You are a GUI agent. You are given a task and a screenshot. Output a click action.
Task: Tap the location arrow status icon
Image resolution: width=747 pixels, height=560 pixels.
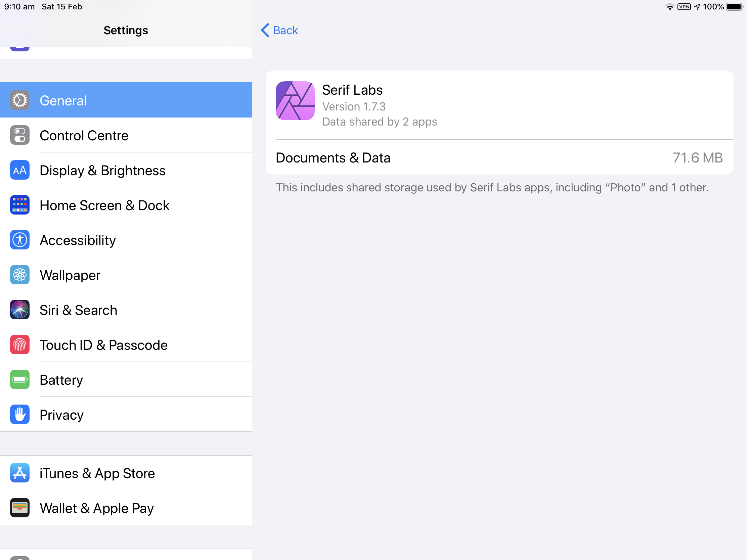[x=697, y=7]
